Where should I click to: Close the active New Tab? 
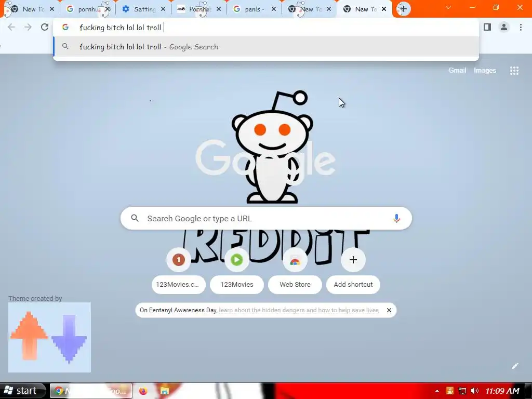(384, 9)
